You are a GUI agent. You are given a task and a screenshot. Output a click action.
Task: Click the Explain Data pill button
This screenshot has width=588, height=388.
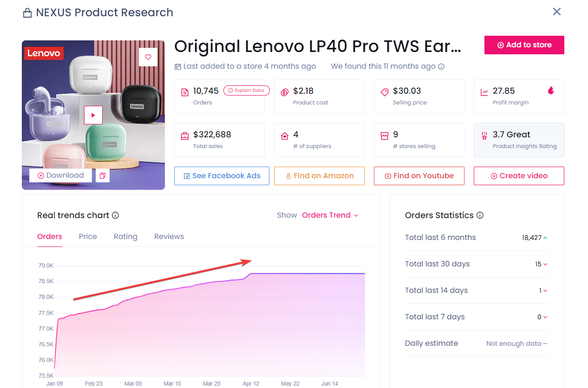[246, 91]
